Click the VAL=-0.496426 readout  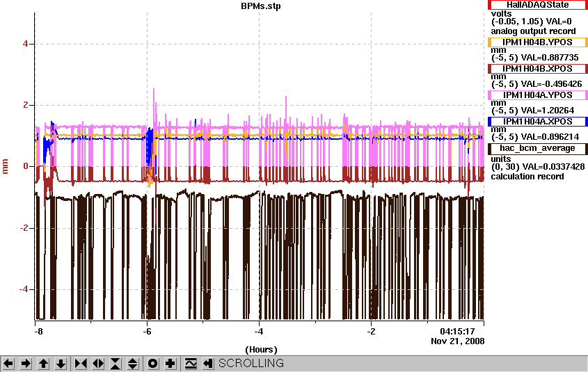[552, 84]
